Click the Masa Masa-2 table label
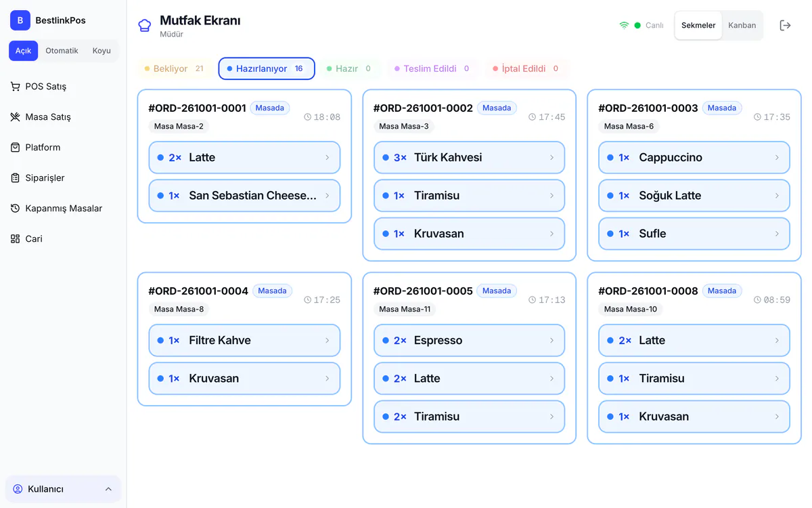 pyautogui.click(x=179, y=126)
